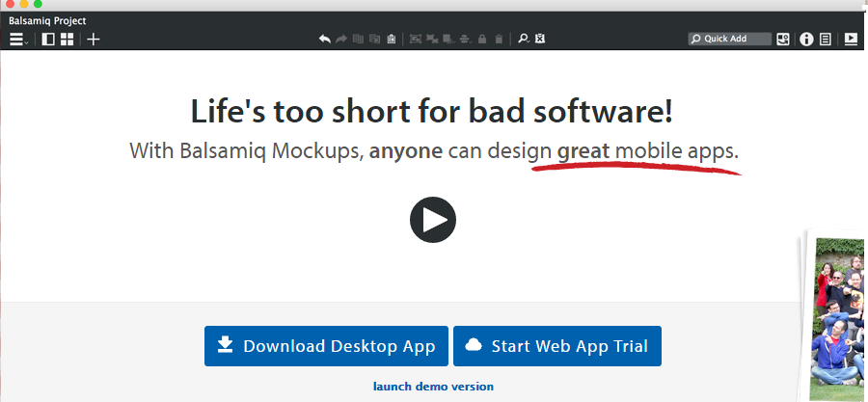Enter full screen presentation mode
Viewport: 868px width, 402px height.
point(851,40)
